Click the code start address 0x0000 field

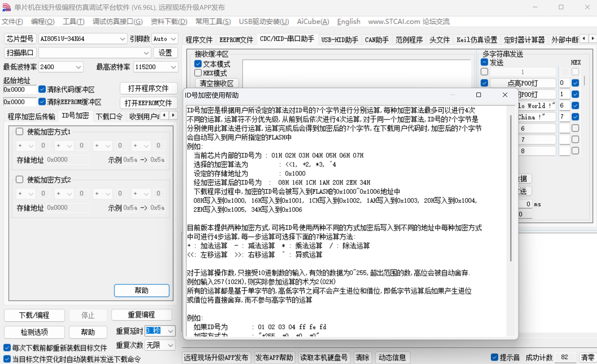point(20,89)
